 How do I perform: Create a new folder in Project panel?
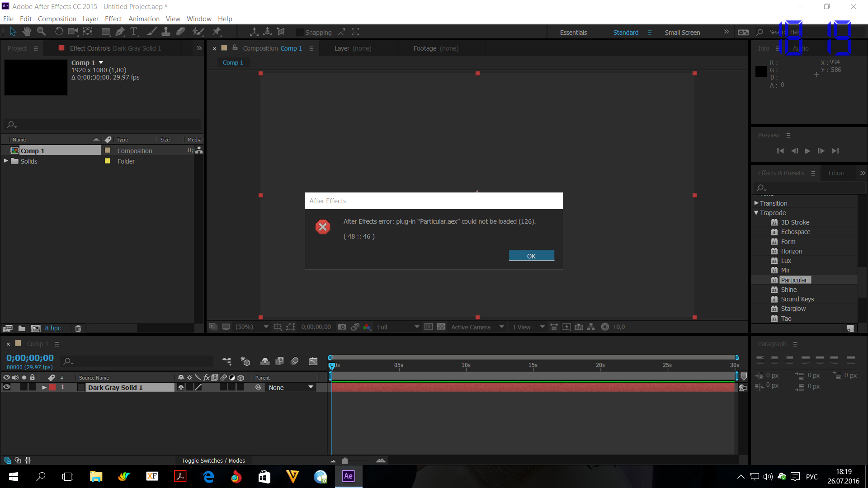point(22,328)
